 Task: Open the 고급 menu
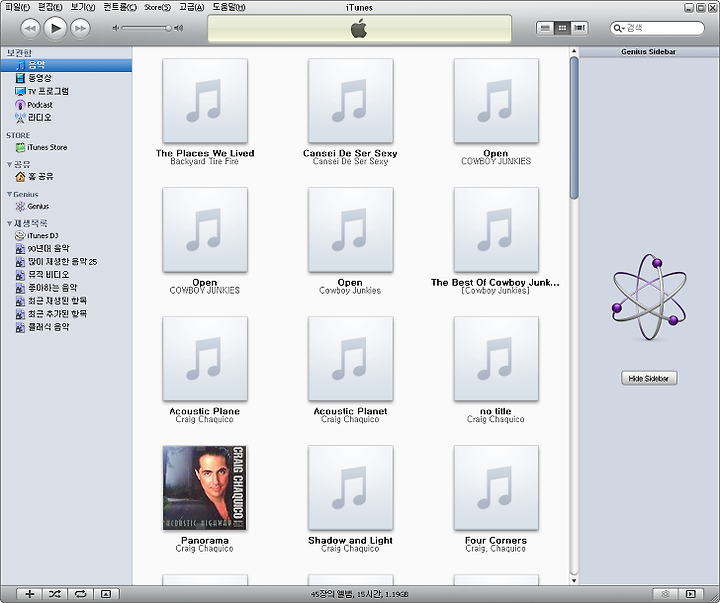click(x=191, y=7)
